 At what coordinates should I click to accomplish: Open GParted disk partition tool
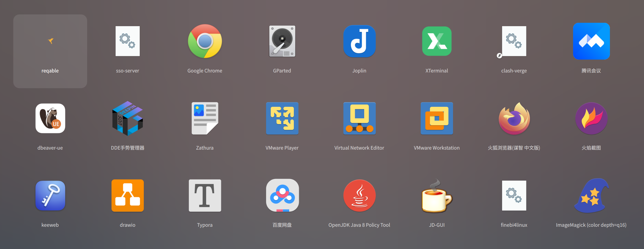tap(282, 41)
